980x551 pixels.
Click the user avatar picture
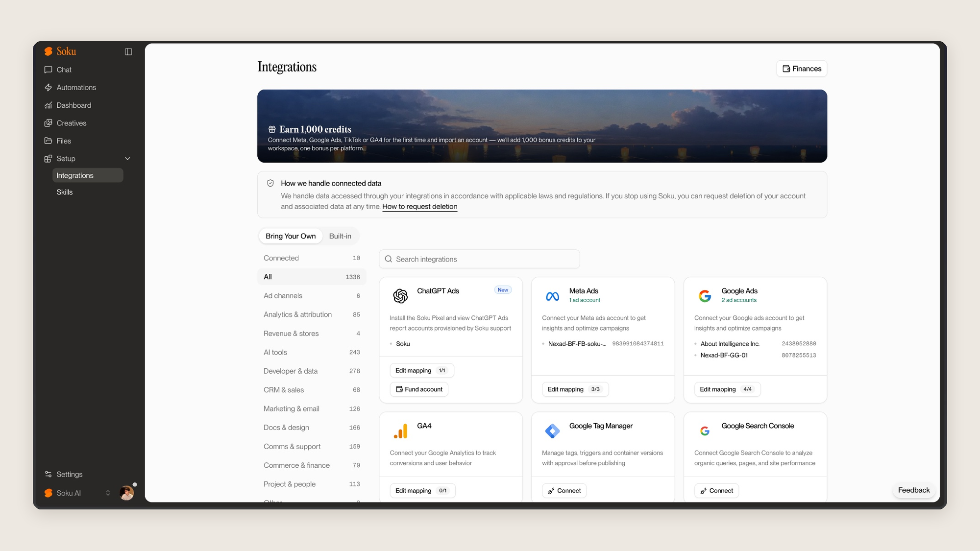pos(126,493)
